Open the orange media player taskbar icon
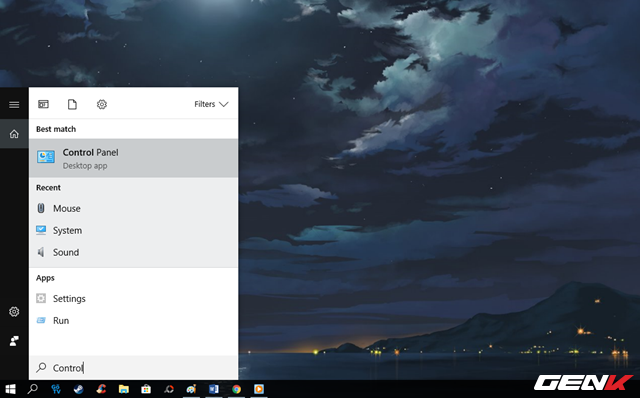This screenshot has height=398, width=640. 259,389
